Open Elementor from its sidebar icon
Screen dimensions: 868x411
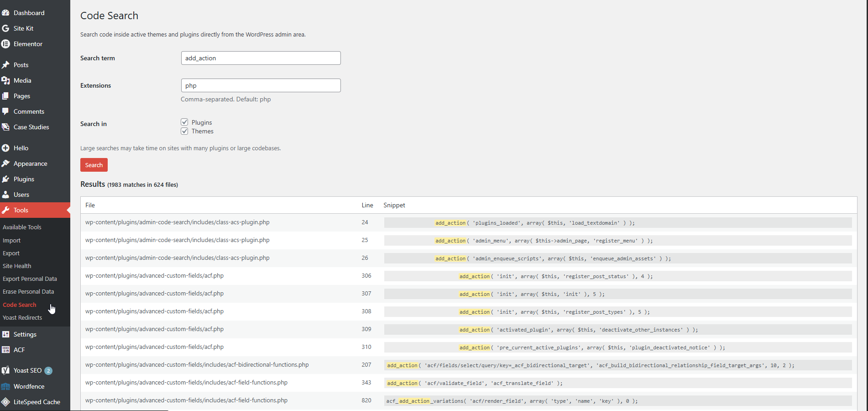(5, 44)
